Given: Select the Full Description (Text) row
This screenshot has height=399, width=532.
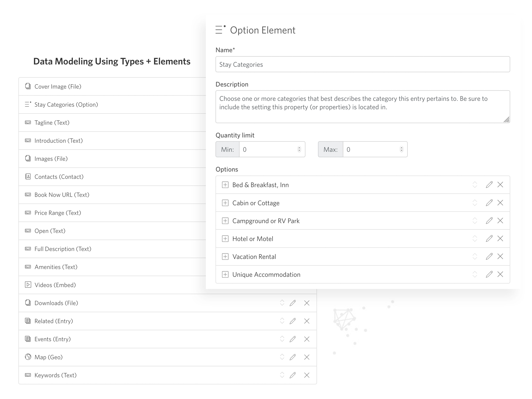Looking at the screenshot, I should (112, 249).
